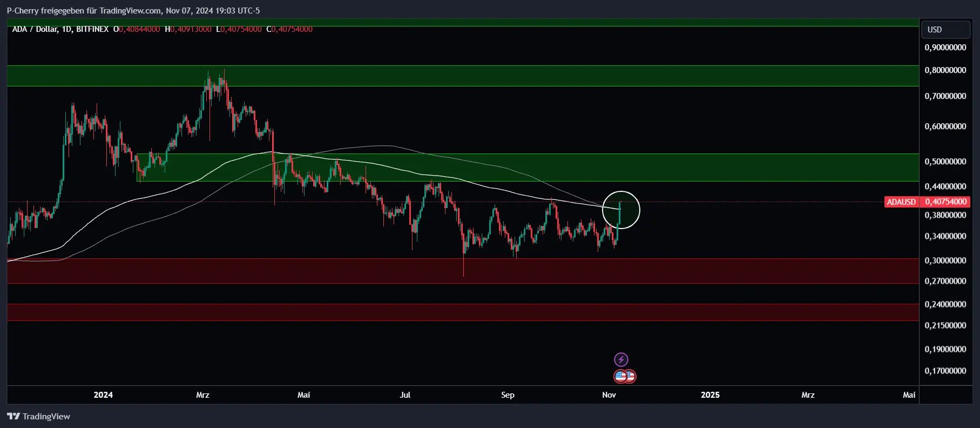Click the 0,21500000 price axis label

[x=945, y=325]
